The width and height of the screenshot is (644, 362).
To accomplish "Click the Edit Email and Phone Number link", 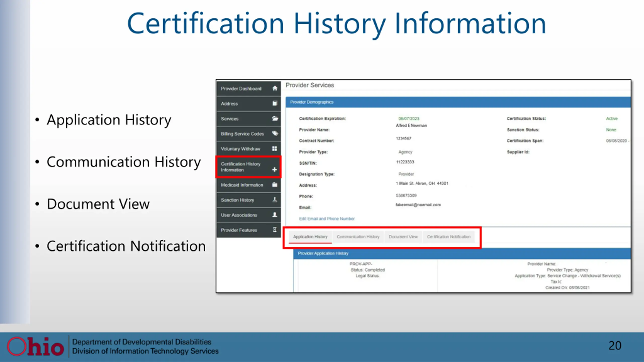I will click(327, 219).
